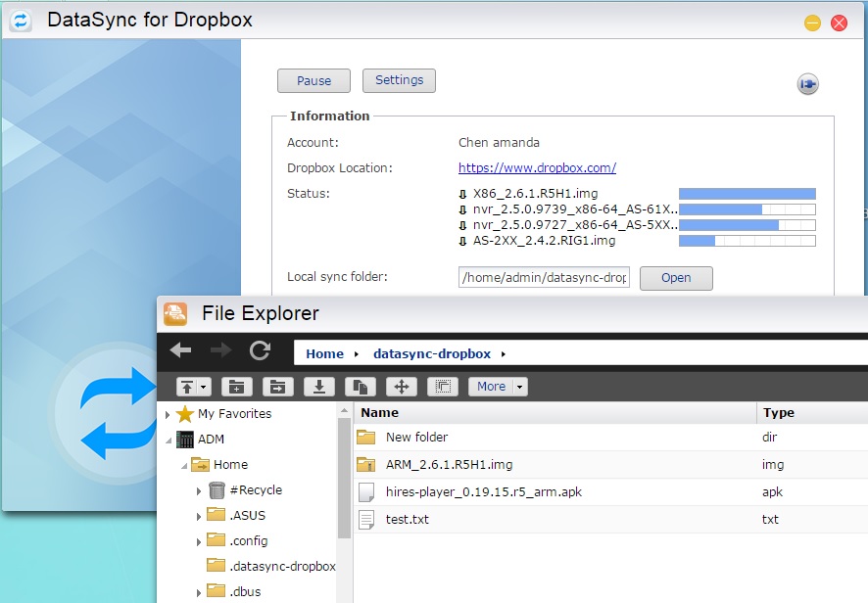
Task: Click the Name column header
Action: [555, 413]
